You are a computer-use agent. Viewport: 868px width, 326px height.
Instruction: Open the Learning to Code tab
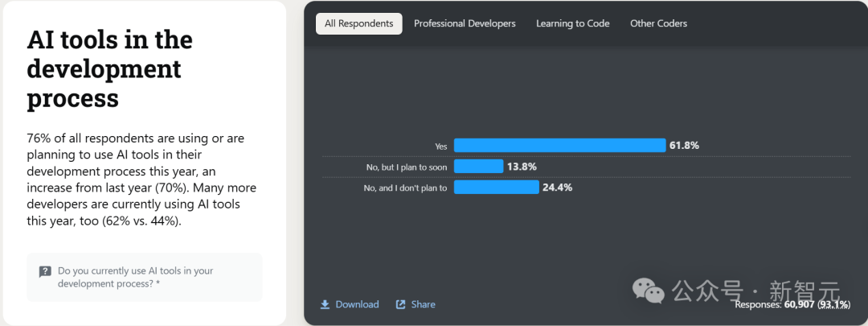pos(572,23)
